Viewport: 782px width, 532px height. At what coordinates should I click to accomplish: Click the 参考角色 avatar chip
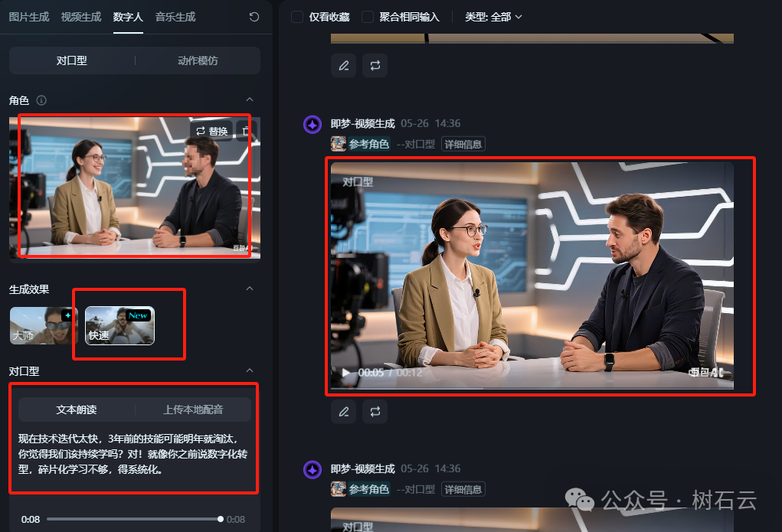pyautogui.click(x=360, y=144)
